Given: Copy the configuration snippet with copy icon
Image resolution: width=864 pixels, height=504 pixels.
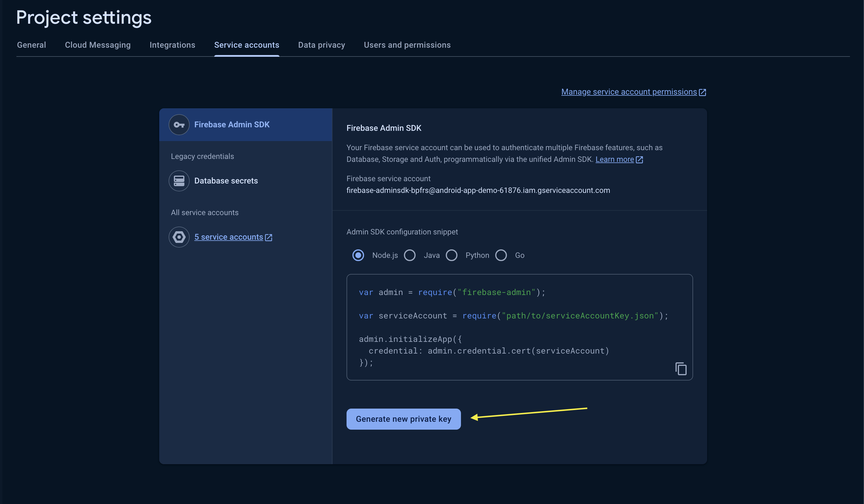Looking at the screenshot, I should click(x=681, y=369).
